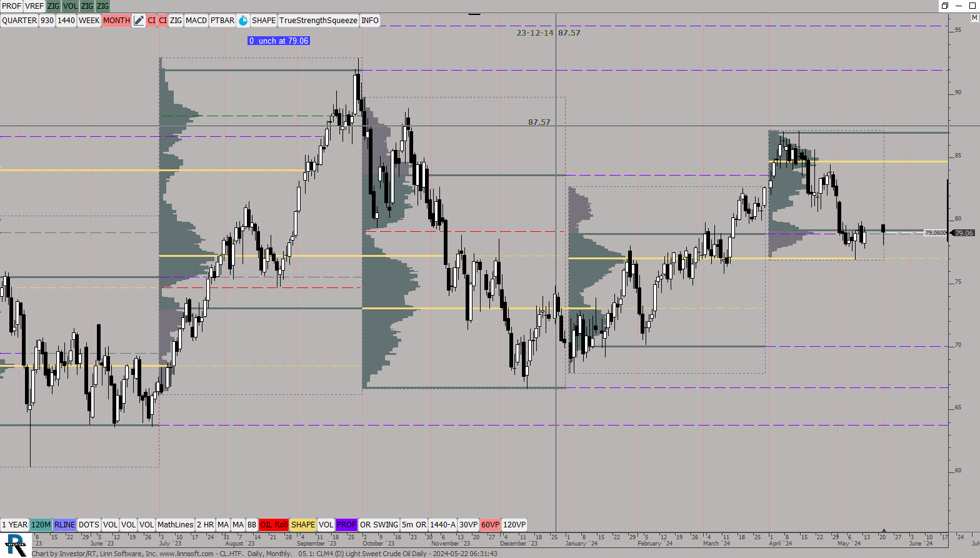Click the DOTS button

tap(89, 525)
